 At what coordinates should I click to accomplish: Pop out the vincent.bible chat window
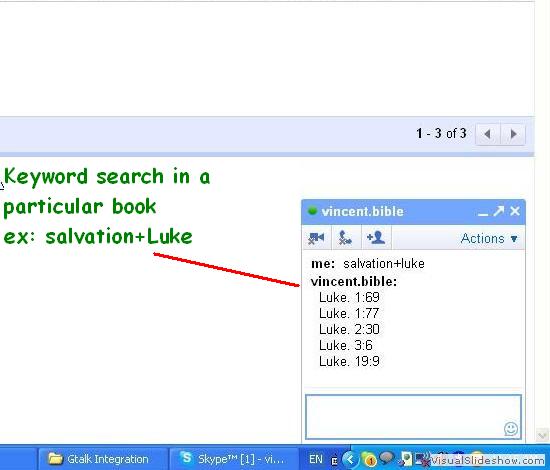(x=499, y=211)
